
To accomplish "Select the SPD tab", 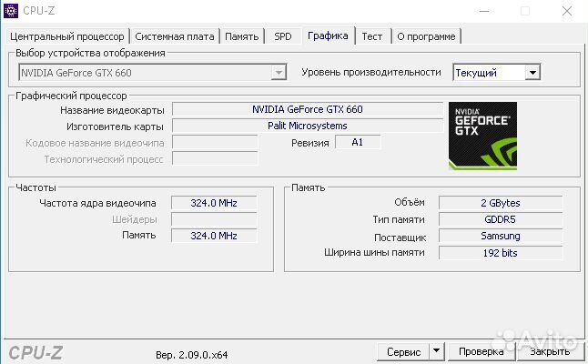I will (282, 36).
